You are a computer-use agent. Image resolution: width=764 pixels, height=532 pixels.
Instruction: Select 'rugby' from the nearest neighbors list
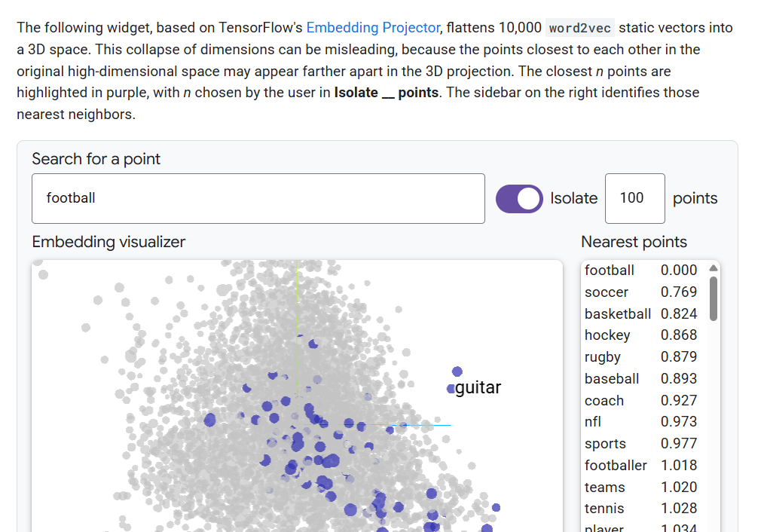603,357
